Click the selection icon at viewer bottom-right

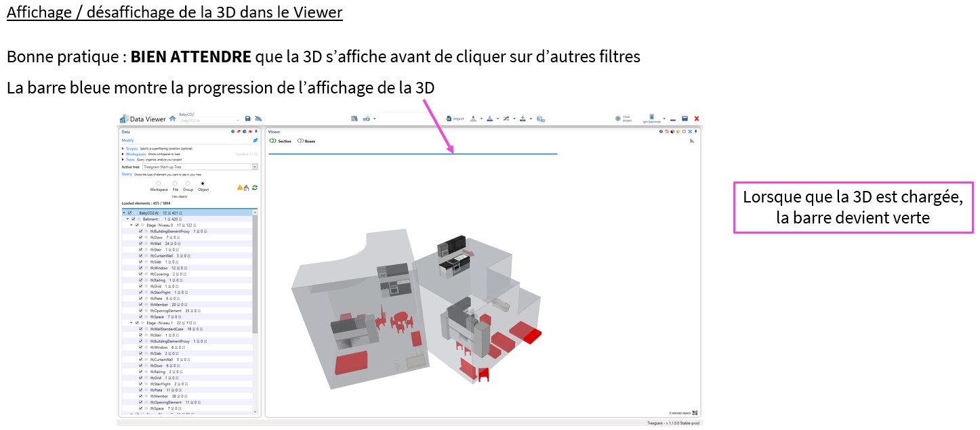[x=695, y=412]
